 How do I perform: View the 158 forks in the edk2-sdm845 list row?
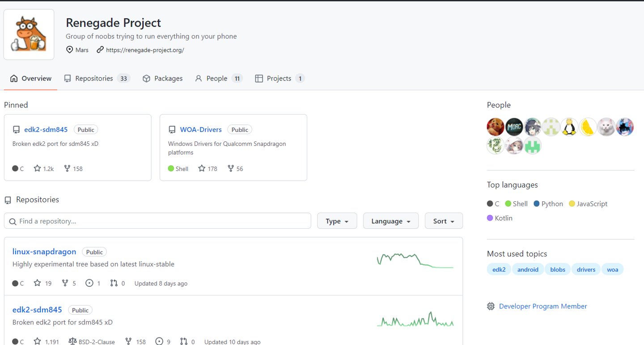[136, 341]
